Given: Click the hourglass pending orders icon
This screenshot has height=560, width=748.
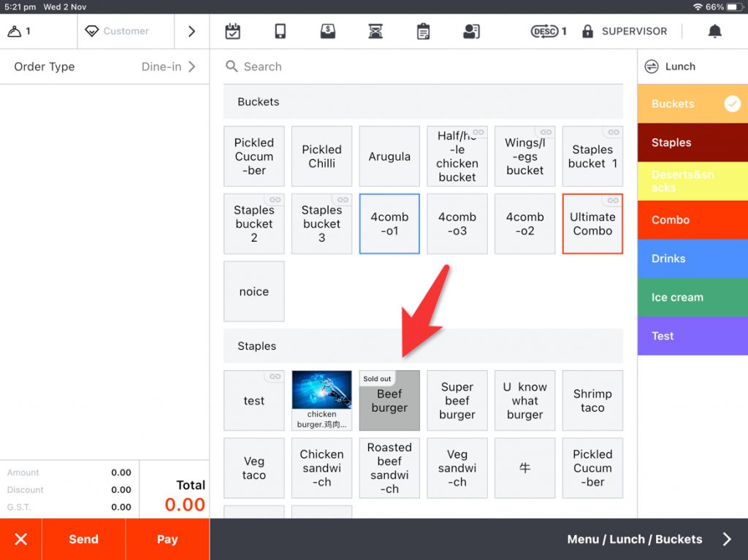Looking at the screenshot, I should [x=375, y=31].
